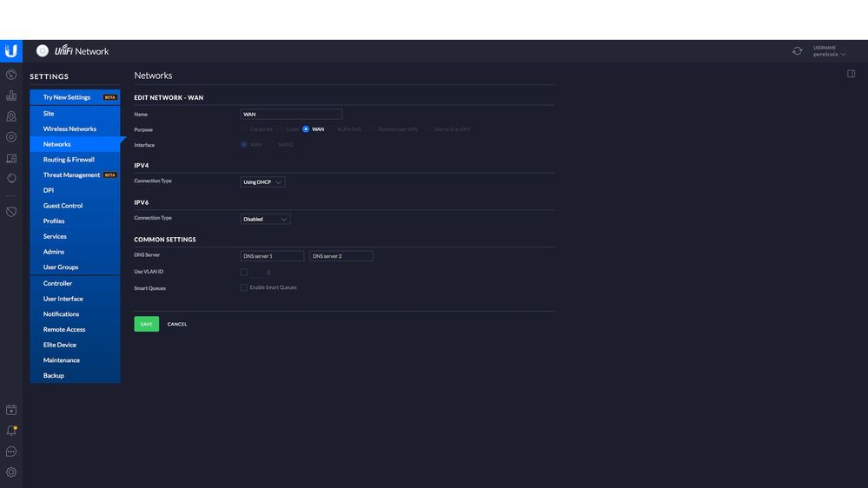Open the Statistics bar chart icon
868x488 pixels.
coord(11,96)
